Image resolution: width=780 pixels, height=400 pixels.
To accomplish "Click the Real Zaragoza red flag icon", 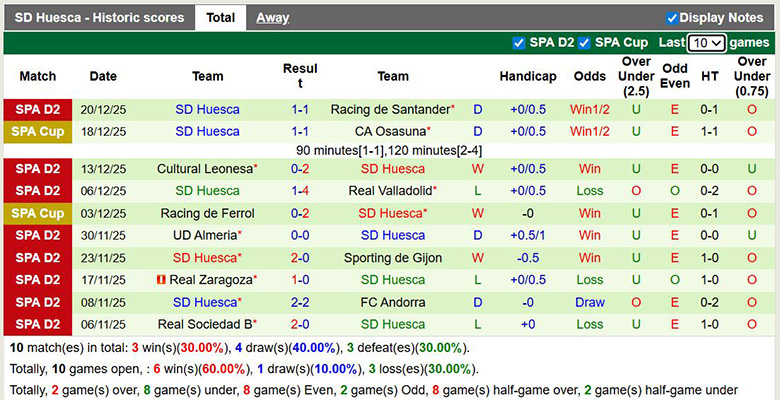I will [160, 280].
